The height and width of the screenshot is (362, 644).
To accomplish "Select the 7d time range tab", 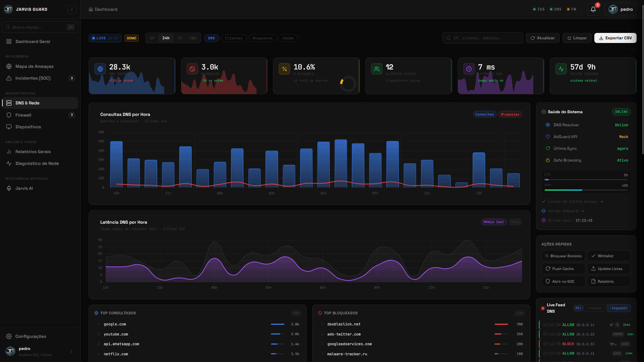I will click(180, 38).
